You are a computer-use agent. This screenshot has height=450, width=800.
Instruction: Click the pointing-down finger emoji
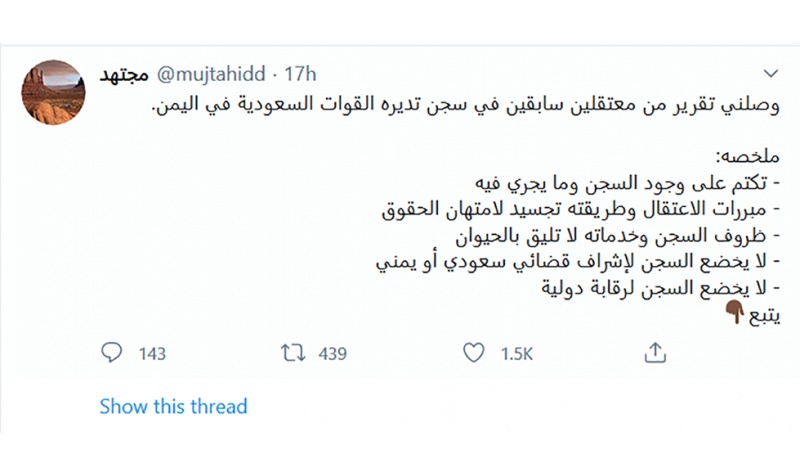tap(732, 316)
